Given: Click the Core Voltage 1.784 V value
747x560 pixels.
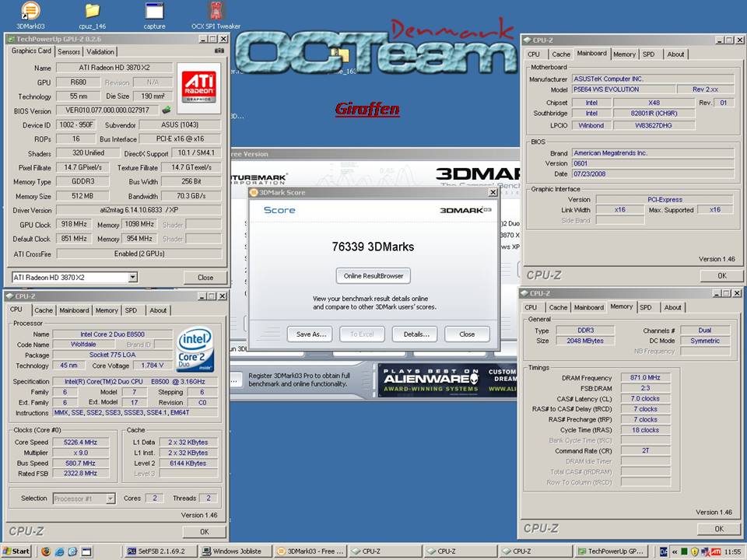Looking at the screenshot, I should tap(152, 366).
